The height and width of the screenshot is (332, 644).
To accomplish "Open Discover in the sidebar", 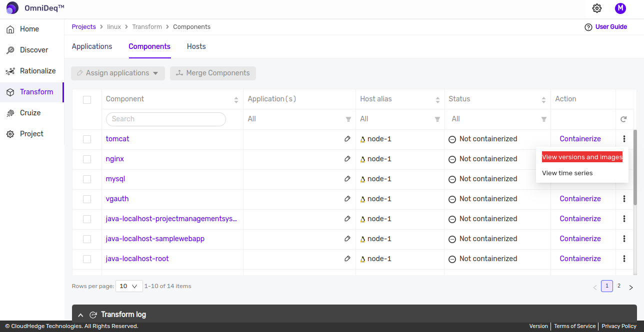I will coord(34,50).
